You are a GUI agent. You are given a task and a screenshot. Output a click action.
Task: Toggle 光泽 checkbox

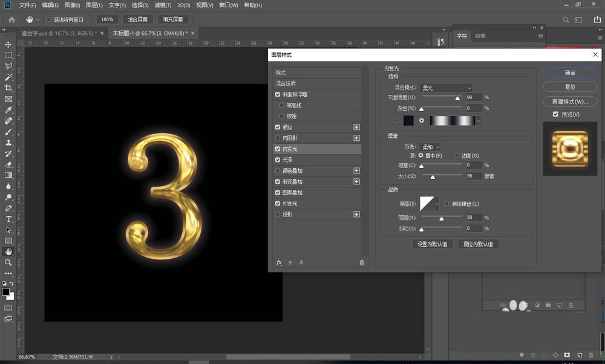tap(278, 160)
